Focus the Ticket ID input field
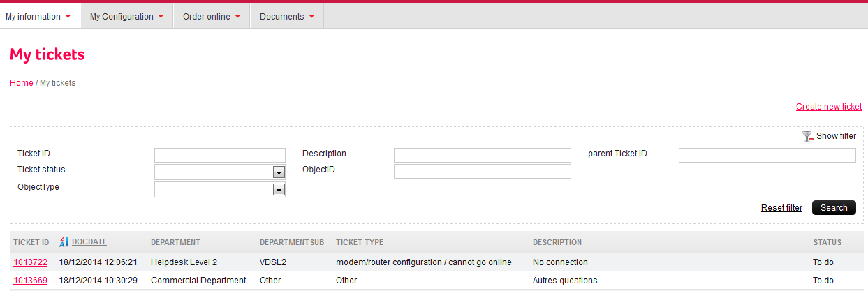The image size is (868, 291). [220, 155]
